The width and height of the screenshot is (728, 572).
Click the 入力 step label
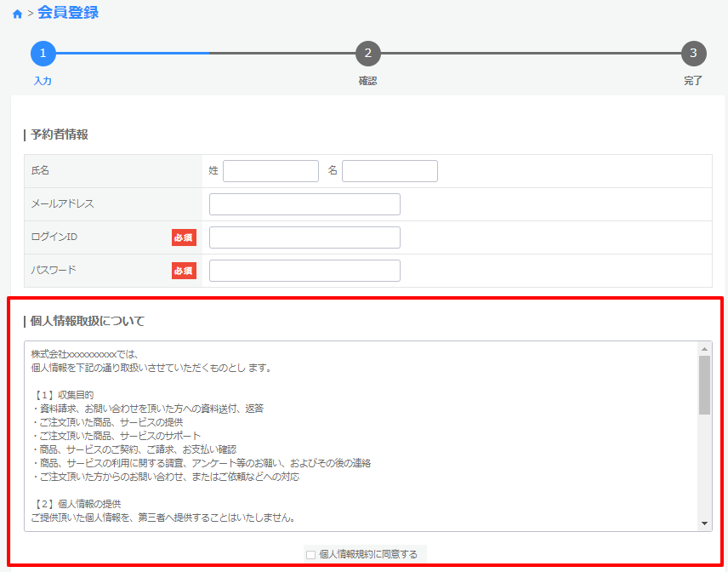pyautogui.click(x=43, y=81)
